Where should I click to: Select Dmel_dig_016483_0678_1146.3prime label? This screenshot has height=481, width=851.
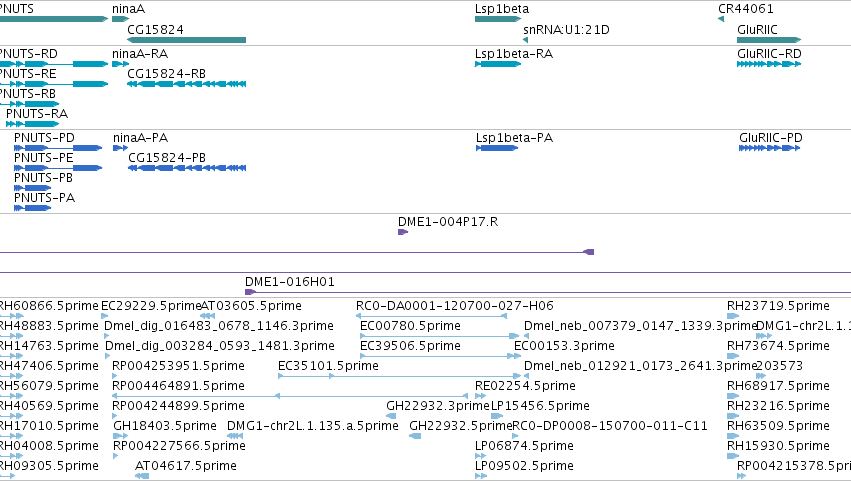tap(219, 326)
